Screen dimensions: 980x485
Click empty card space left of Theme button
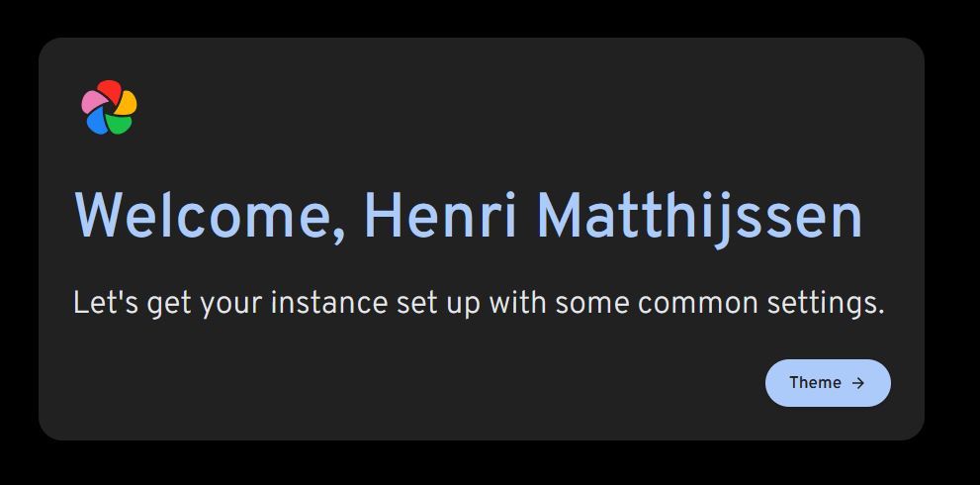(x=396, y=384)
